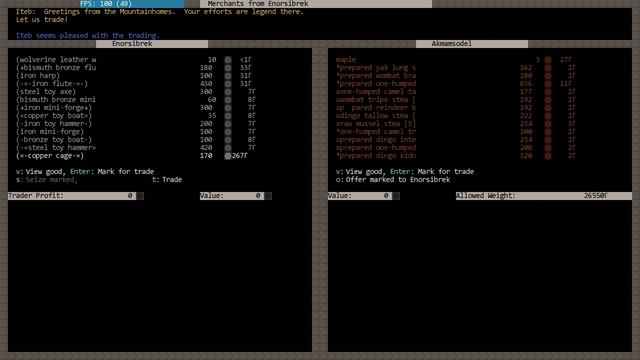Click the coin icon beside prepared wombat bra

click(x=548, y=76)
